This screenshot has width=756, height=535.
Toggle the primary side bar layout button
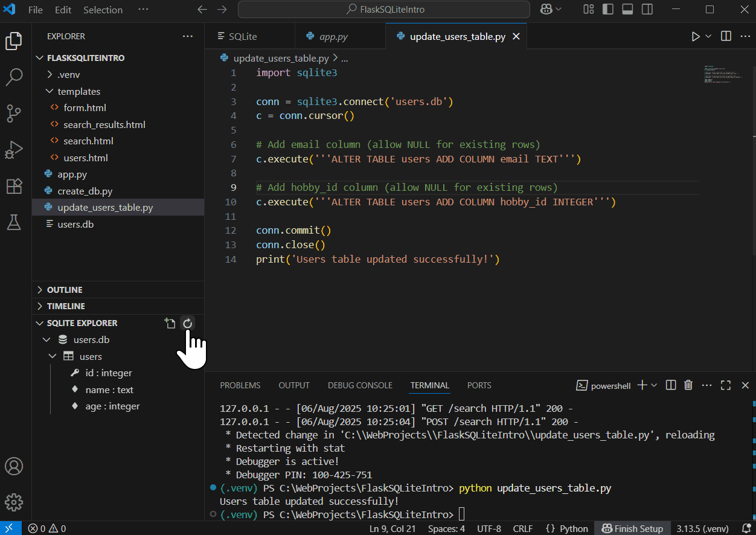click(x=608, y=10)
